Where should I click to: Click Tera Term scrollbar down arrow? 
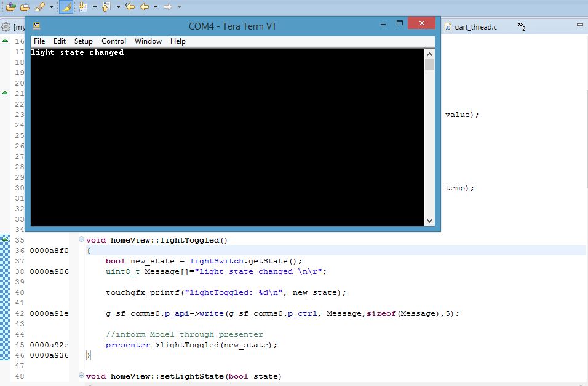tap(430, 221)
